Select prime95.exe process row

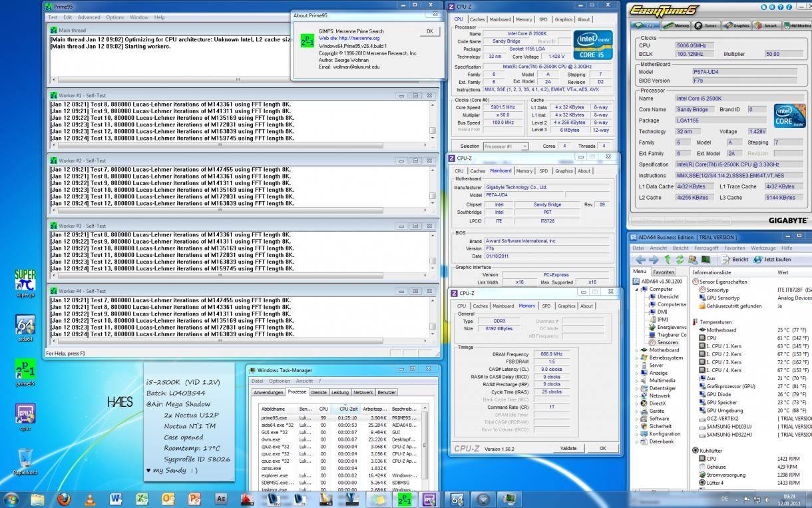339,417
